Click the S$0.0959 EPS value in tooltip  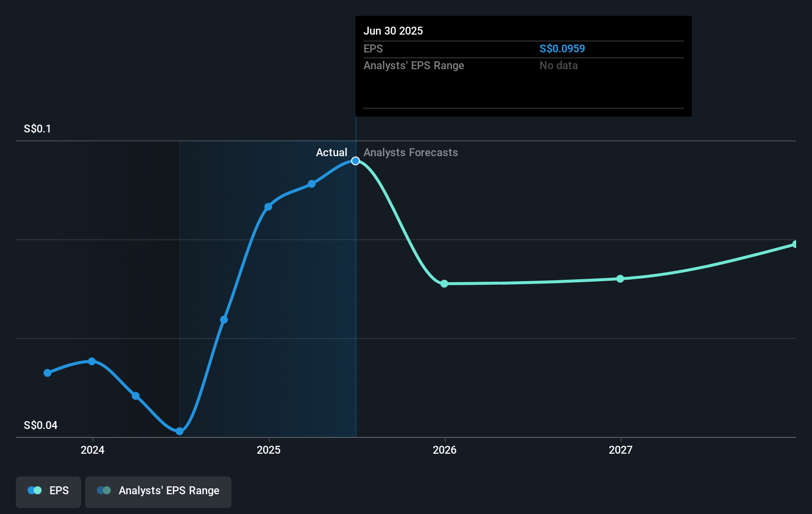(x=562, y=49)
